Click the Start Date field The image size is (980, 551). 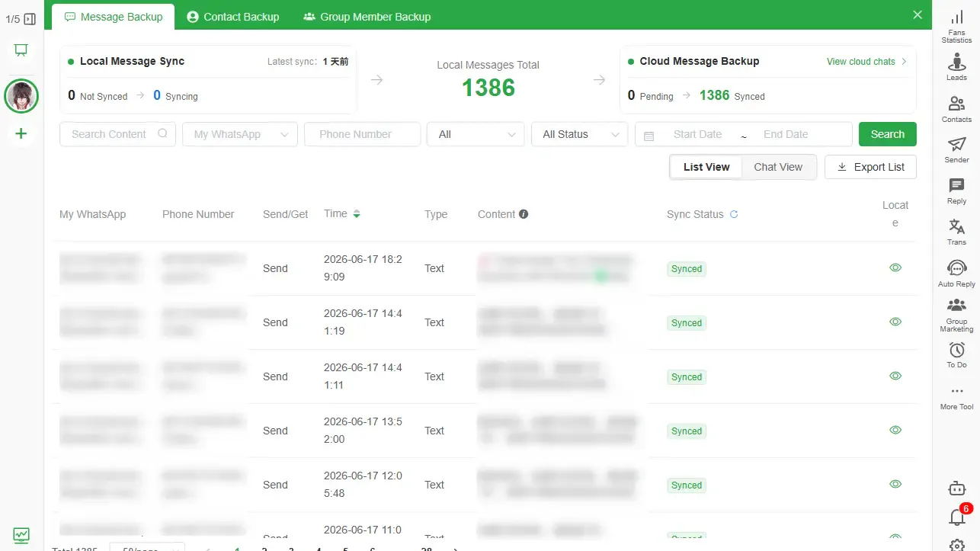pyautogui.click(x=697, y=134)
